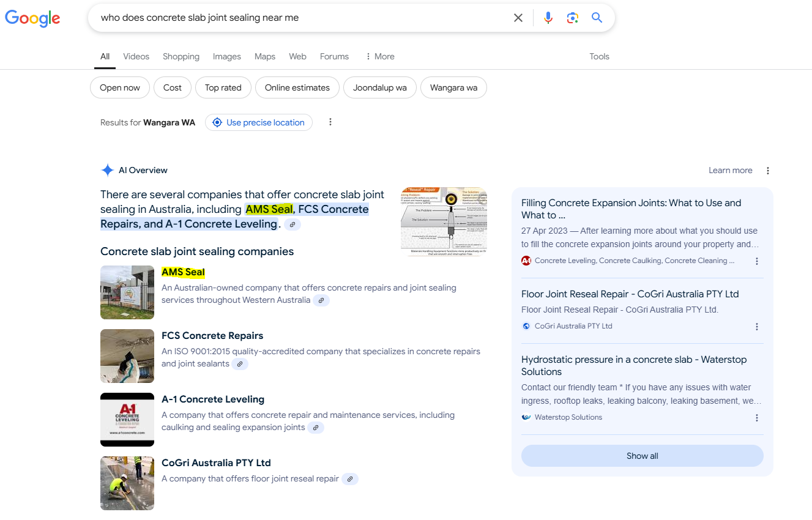
Task: Click the Waterstop Solutions site favicon
Action: tap(526, 417)
